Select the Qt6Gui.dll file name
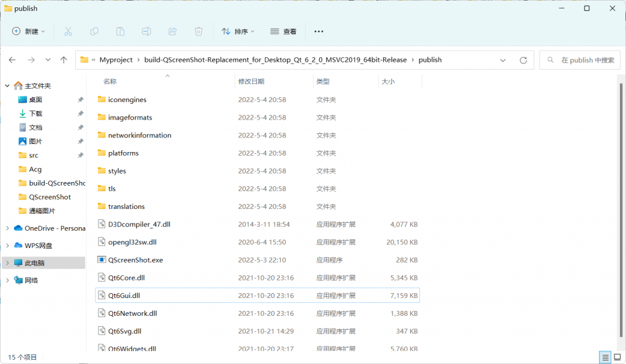 [123, 296]
